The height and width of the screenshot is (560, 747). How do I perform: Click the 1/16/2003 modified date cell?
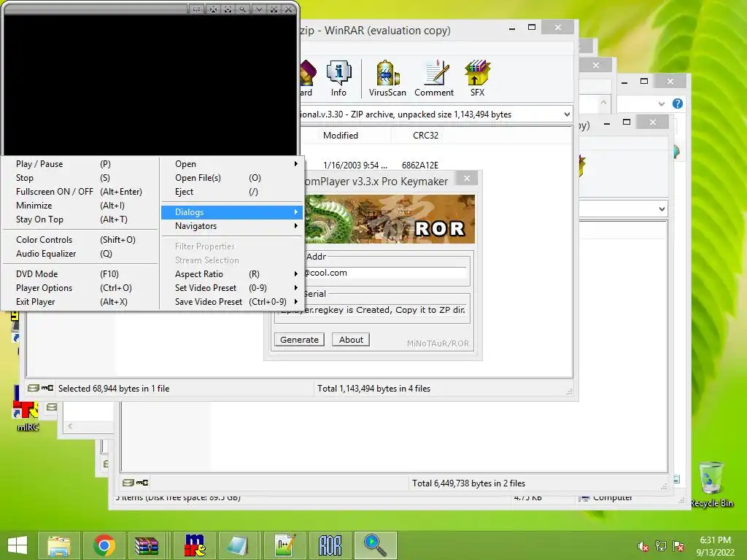pyautogui.click(x=355, y=166)
